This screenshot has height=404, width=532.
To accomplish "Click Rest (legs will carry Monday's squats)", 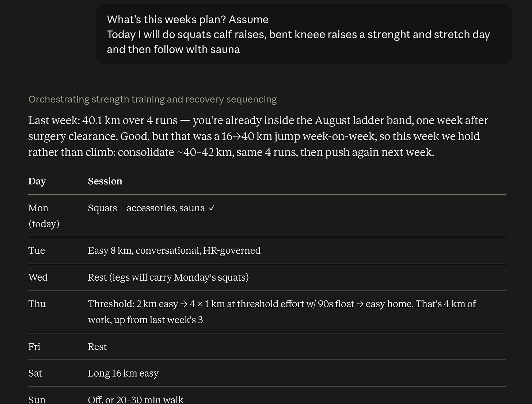I will pyautogui.click(x=168, y=277).
